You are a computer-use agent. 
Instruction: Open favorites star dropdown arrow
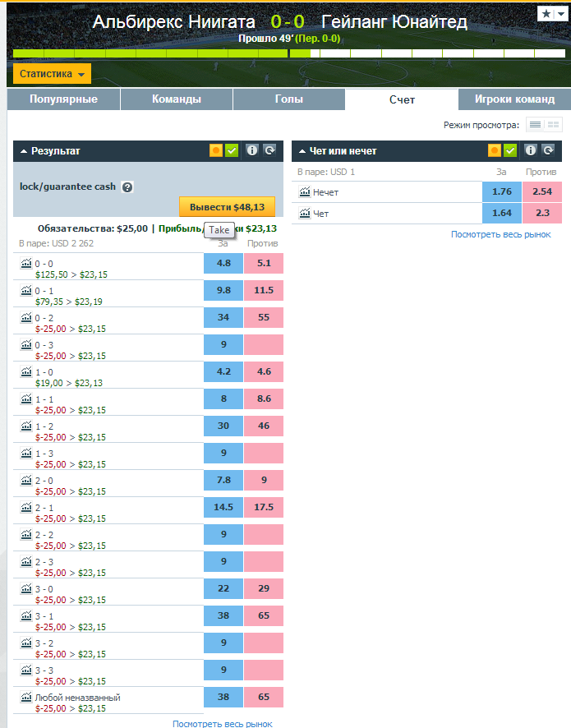point(561,14)
